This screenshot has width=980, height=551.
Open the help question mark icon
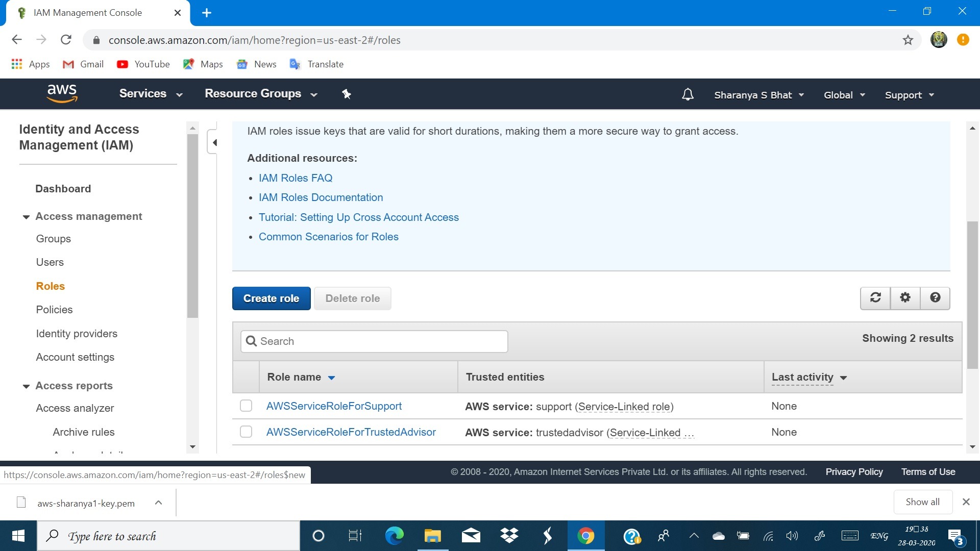tap(935, 297)
